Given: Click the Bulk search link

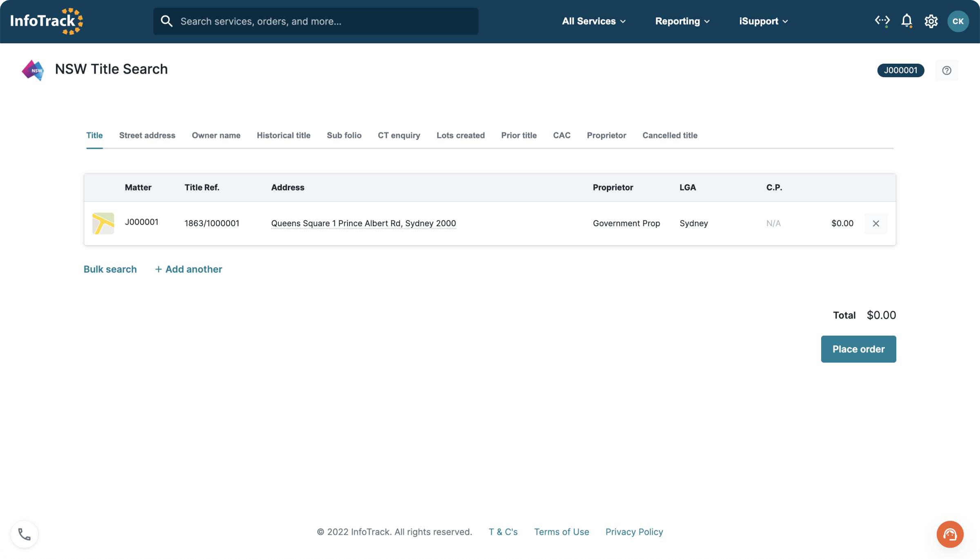Looking at the screenshot, I should (x=110, y=269).
